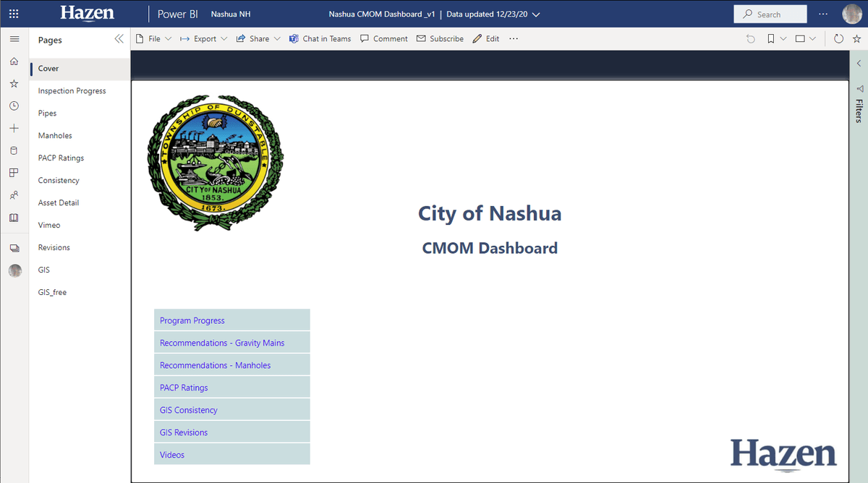Click Chat in Teams
This screenshot has height=483, width=868.
point(320,39)
